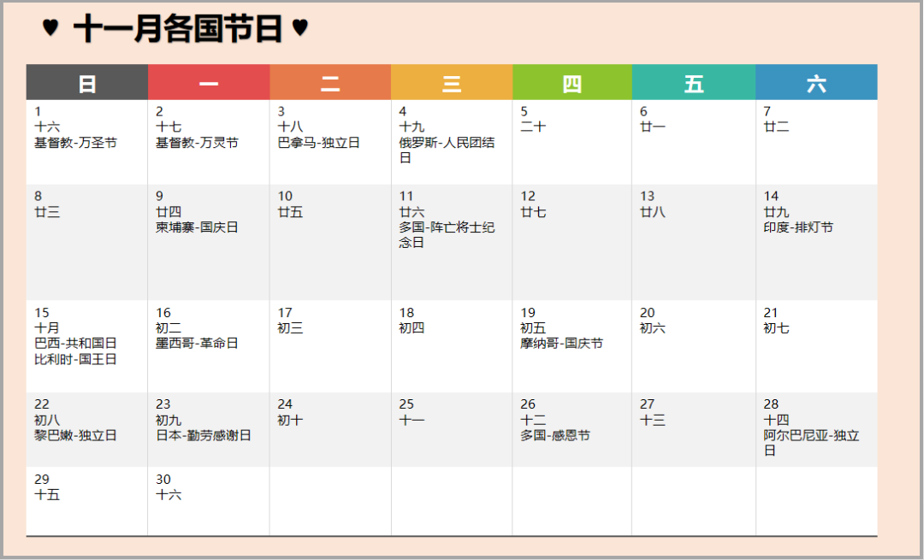
Task: Click the text 日本-勤劳感谢日
Action: [x=204, y=435]
